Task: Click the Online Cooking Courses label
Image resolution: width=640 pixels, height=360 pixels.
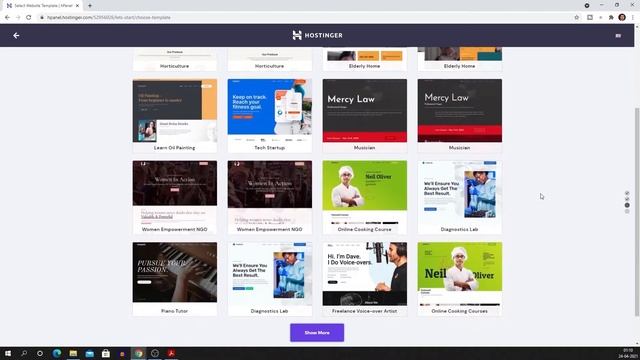Action: click(x=460, y=311)
